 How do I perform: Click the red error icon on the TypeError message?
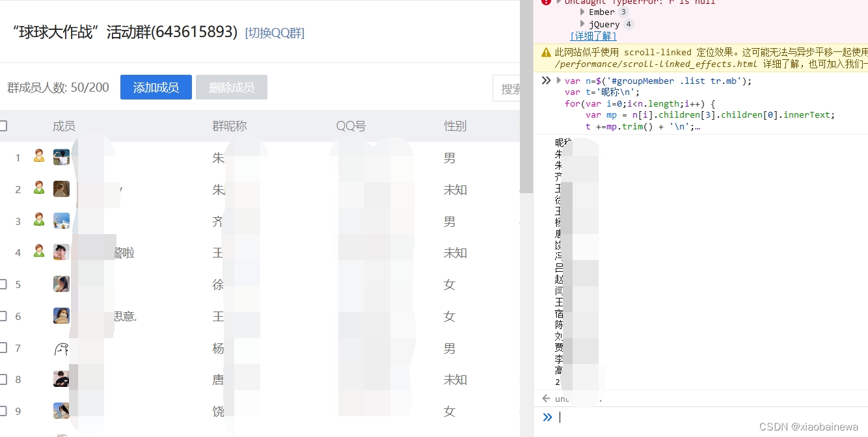click(545, 2)
